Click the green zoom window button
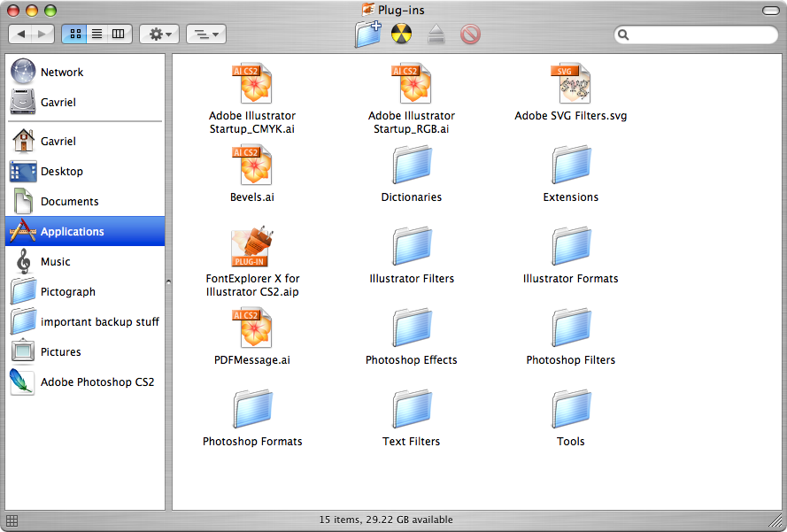Screen dimensions: 787x532 click(50, 11)
